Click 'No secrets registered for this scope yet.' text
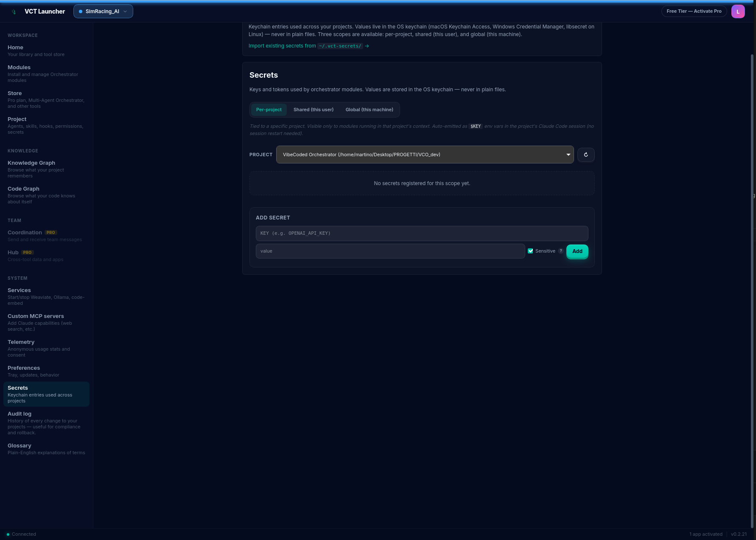The width and height of the screenshot is (756, 540). tap(422, 183)
